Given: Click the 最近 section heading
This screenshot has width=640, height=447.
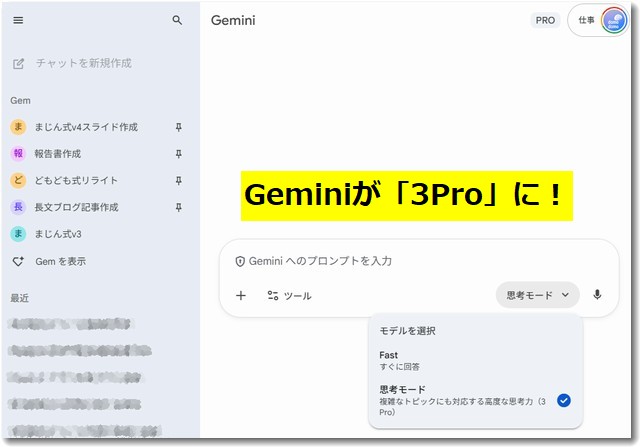Looking at the screenshot, I should (x=20, y=298).
